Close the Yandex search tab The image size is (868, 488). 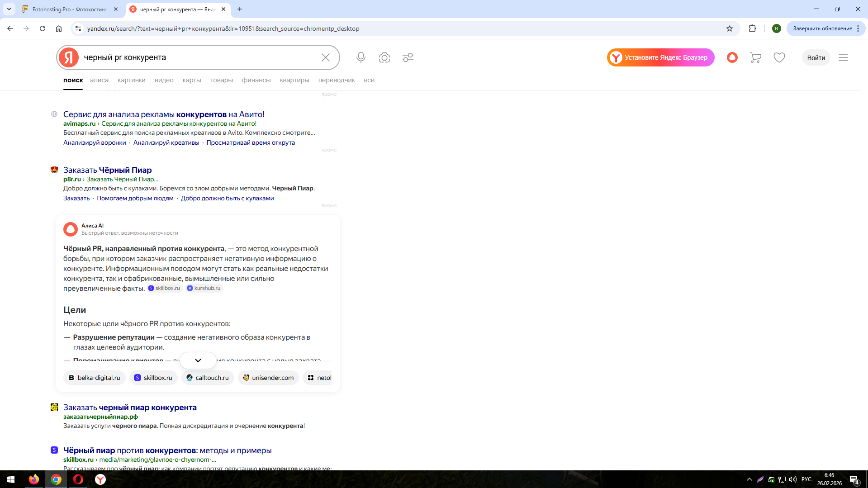(223, 9)
